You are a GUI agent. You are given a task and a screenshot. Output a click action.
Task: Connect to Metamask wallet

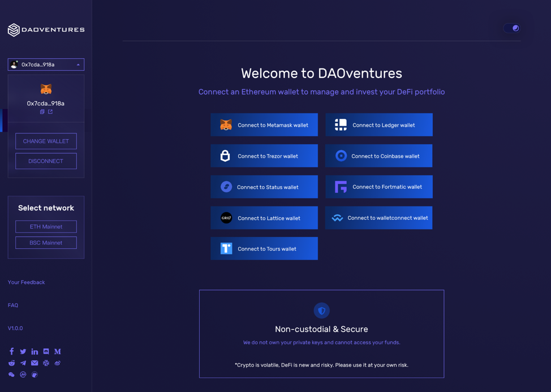pyautogui.click(x=264, y=124)
